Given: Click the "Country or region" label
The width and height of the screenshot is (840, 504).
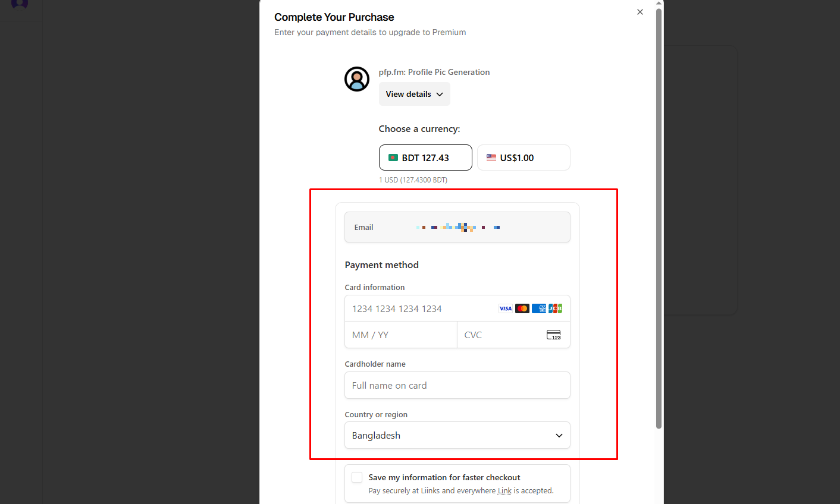Looking at the screenshot, I should 376,414.
